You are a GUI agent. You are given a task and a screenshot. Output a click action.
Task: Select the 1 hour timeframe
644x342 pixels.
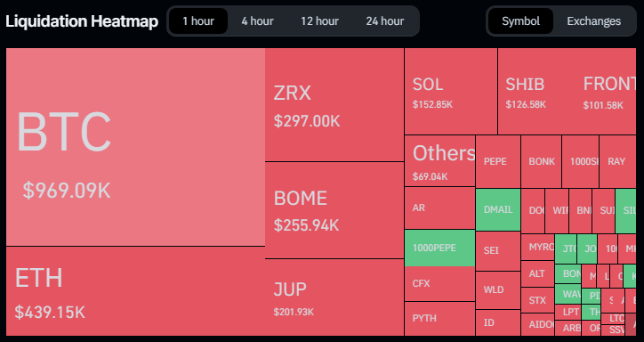click(198, 21)
